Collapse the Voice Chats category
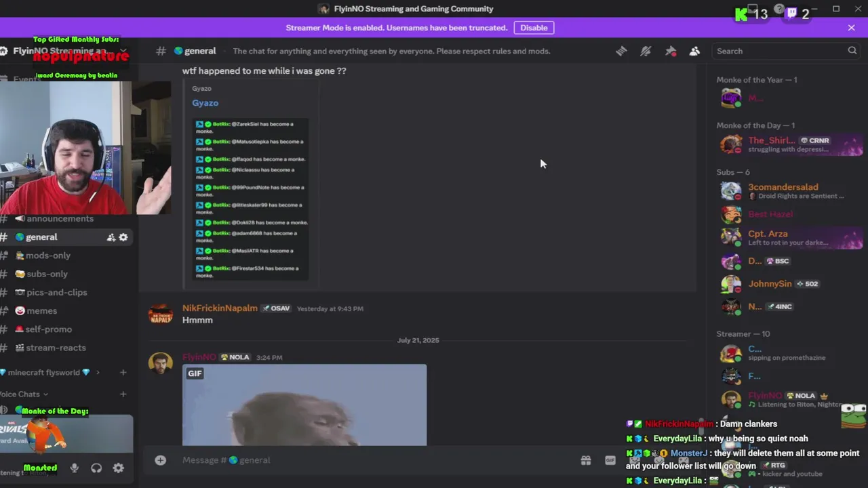This screenshot has height=488, width=868. 24,394
